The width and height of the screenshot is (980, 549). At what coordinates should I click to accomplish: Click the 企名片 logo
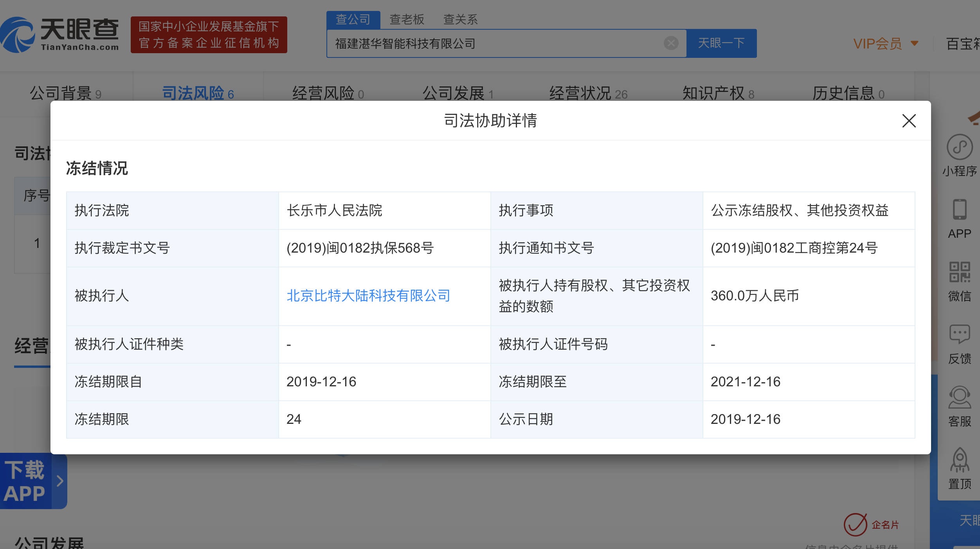click(x=871, y=525)
